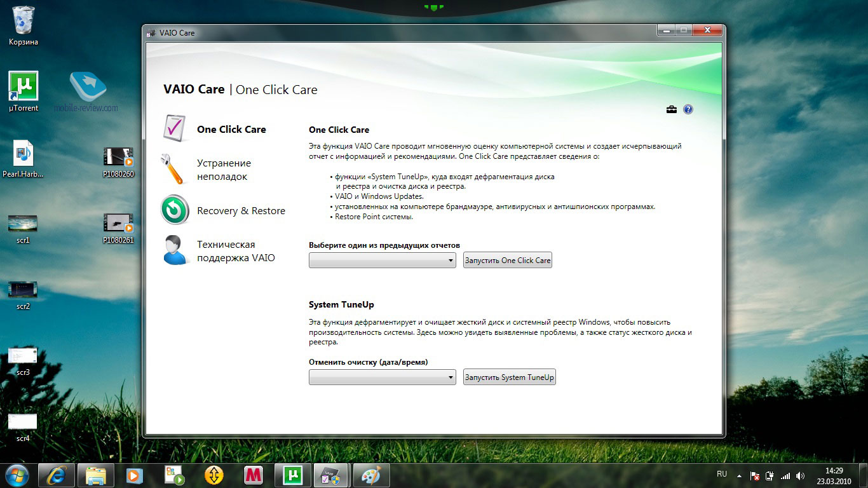This screenshot has height=488, width=868.
Task: Click the Show desktop strip beside the clock
Action: [863, 476]
